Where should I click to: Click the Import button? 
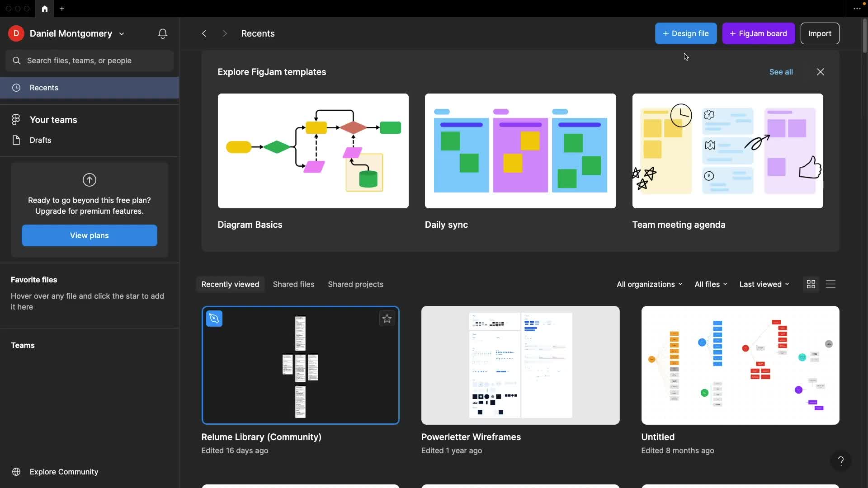click(820, 33)
